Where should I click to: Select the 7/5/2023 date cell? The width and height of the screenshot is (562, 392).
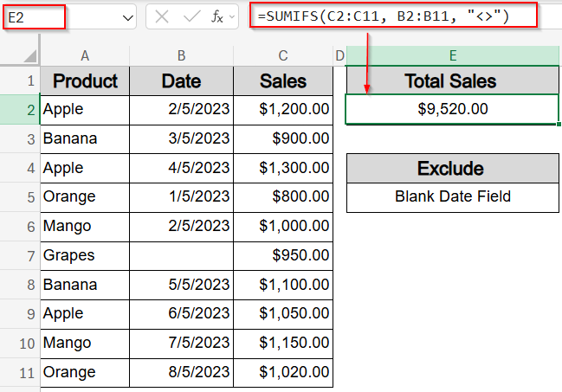181,344
